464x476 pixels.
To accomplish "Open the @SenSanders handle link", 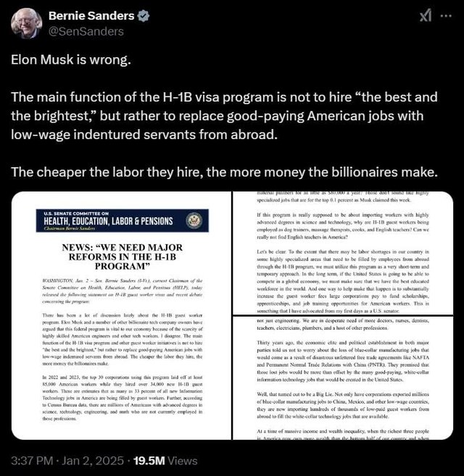I will pyautogui.click(x=86, y=32).
